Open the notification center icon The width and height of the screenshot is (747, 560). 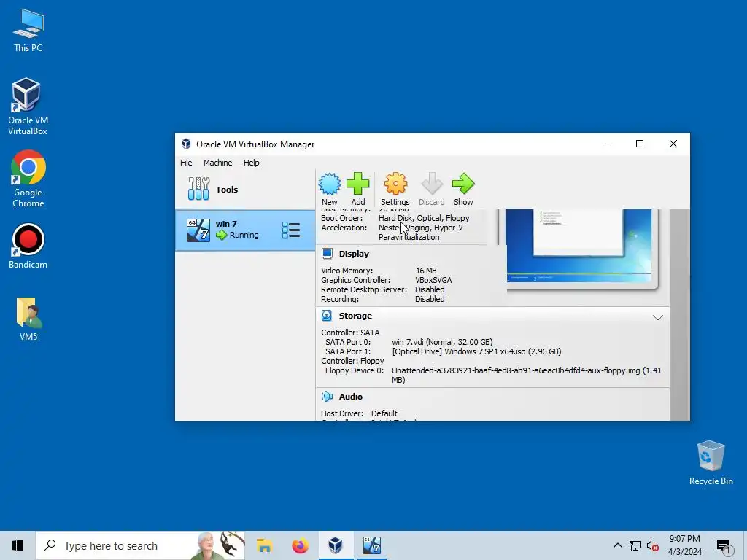pyautogui.click(x=724, y=546)
